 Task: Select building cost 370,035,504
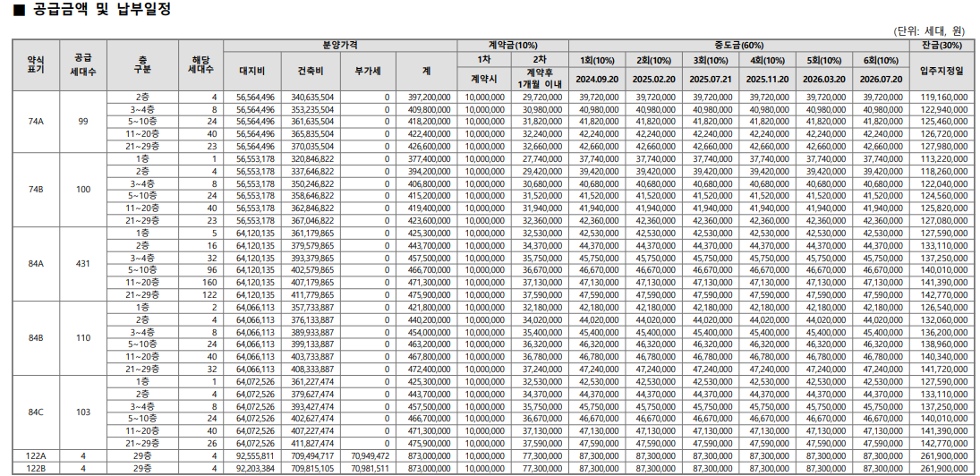[x=311, y=146]
